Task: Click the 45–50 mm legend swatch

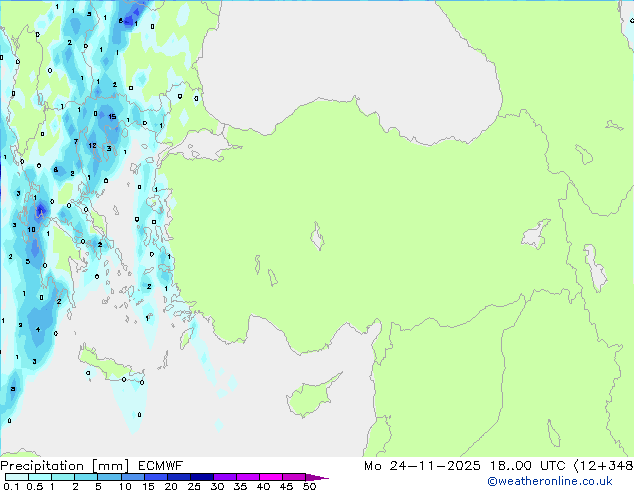Action: [x=294, y=477]
